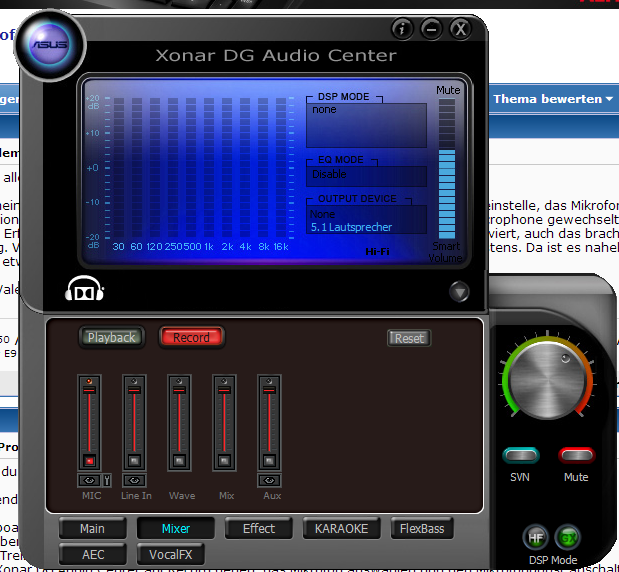Click the 4k equalizer band column

(245, 168)
